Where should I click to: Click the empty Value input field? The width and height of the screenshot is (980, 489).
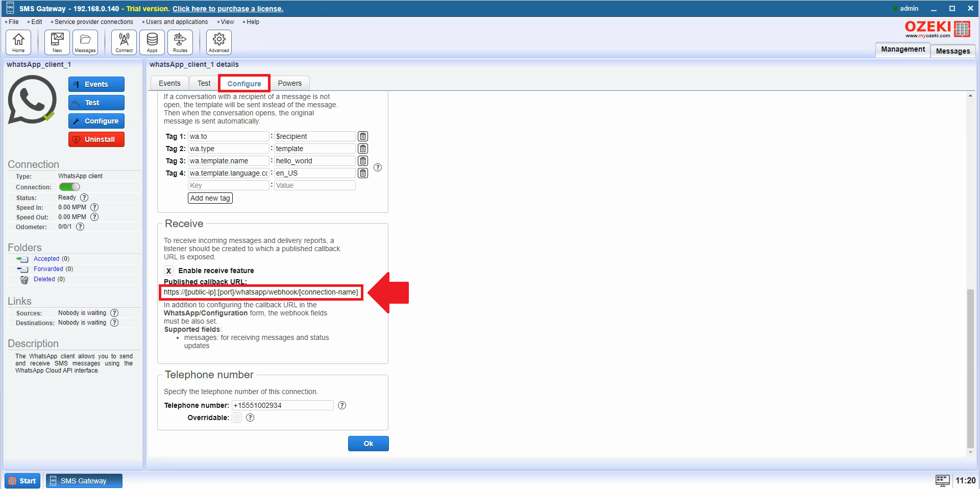(x=314, y=185)
